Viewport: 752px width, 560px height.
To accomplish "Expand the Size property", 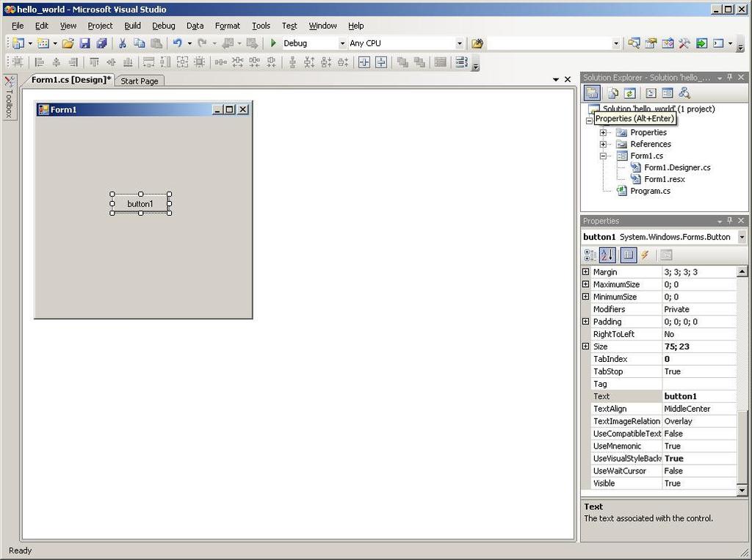I will 585,346.
